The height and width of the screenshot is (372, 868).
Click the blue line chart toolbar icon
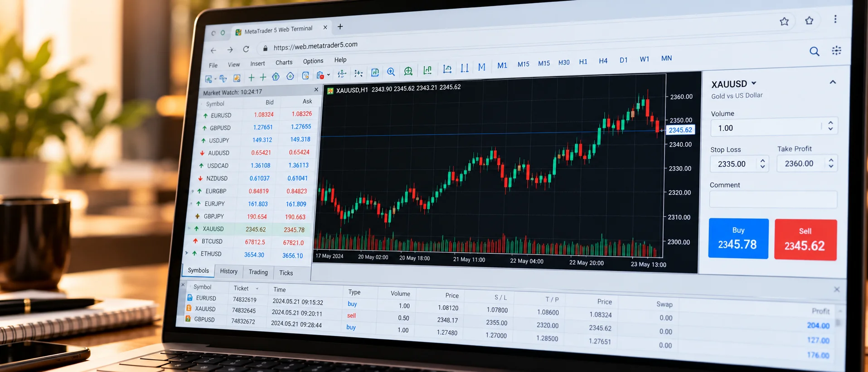(447, 69)
